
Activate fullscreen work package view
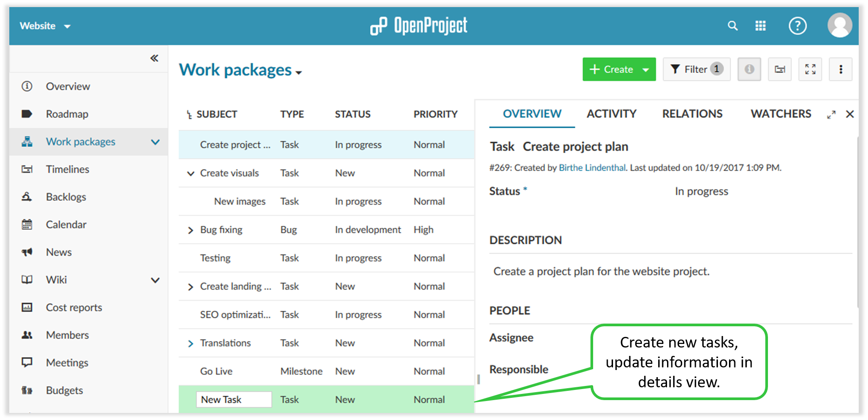pos(810,69)
